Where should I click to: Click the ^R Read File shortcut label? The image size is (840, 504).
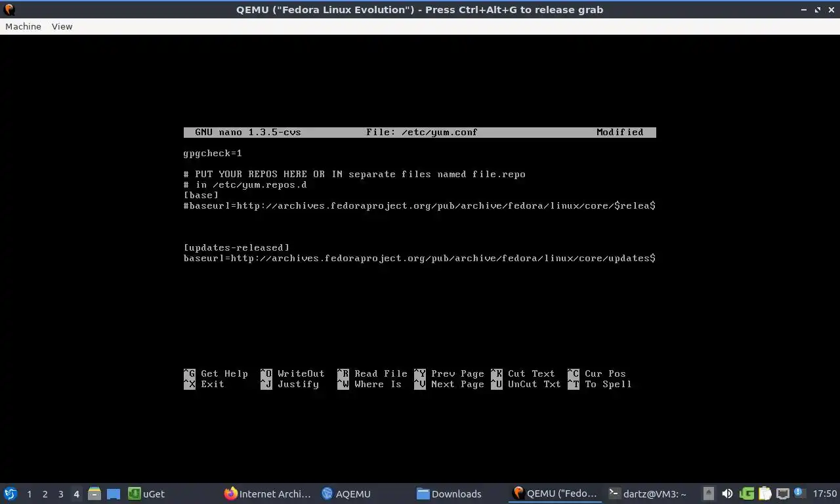click(372, 373)
